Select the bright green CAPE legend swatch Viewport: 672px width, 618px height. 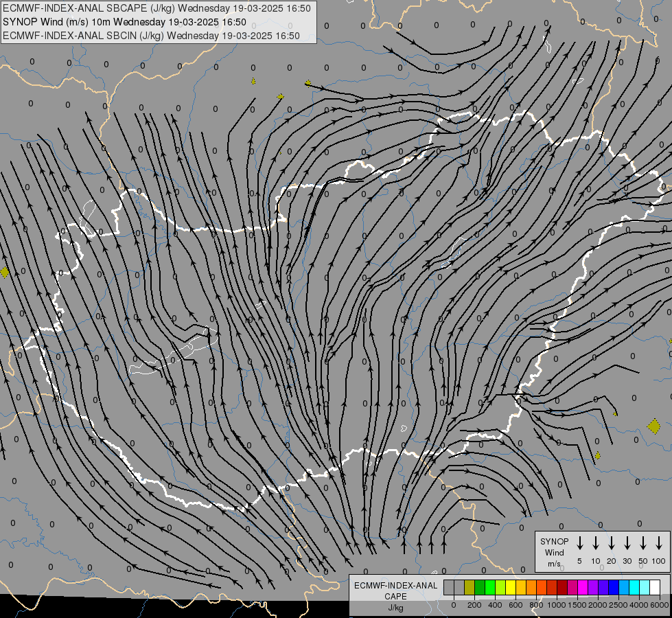click(490, 588)
